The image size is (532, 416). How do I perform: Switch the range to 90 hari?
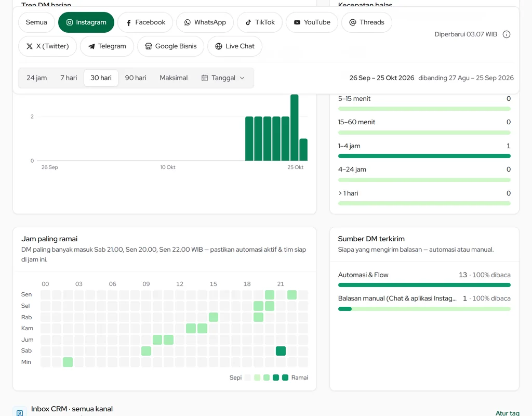(x=136, y=78)
